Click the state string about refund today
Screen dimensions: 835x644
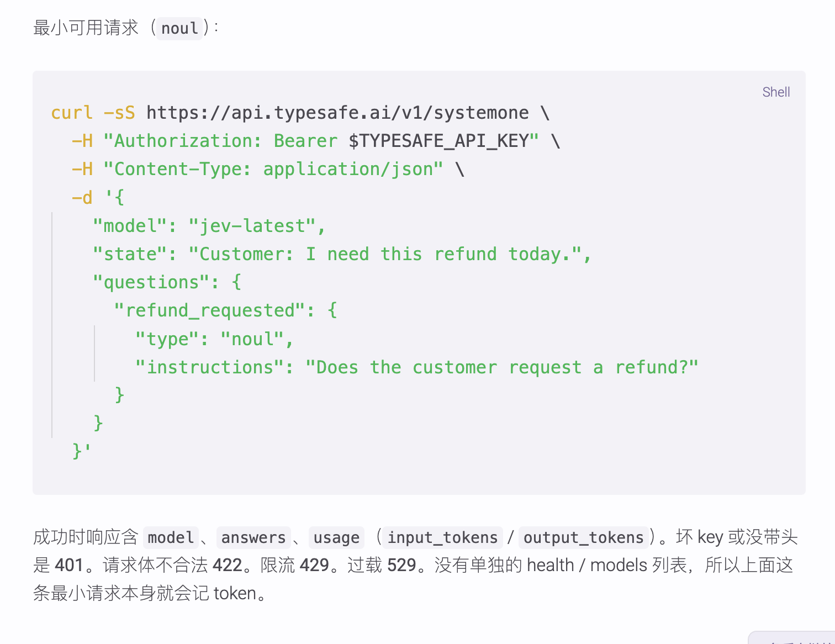pos(385,254)
